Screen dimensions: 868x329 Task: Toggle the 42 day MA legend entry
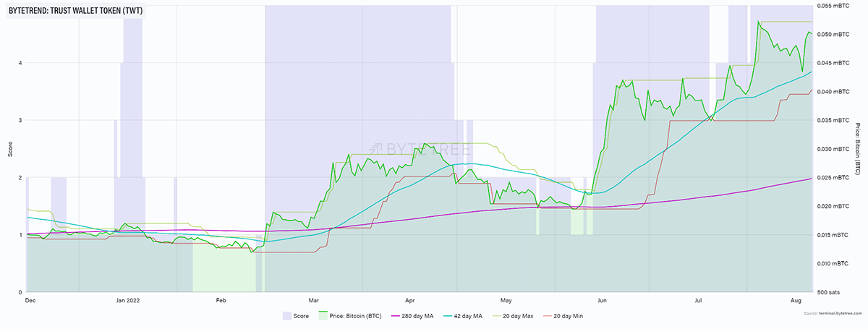click(461, 316)
